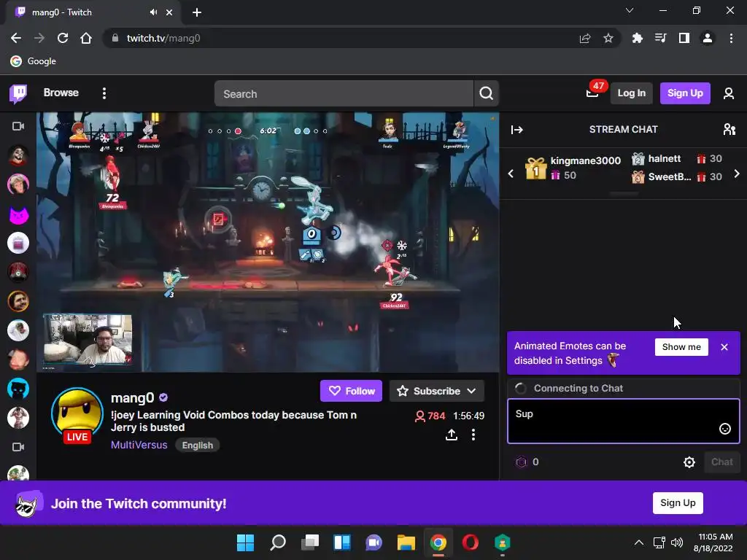This screenshot has height=560, width=747.
Task: Open mang0's channel avatar
Action: 77,413
